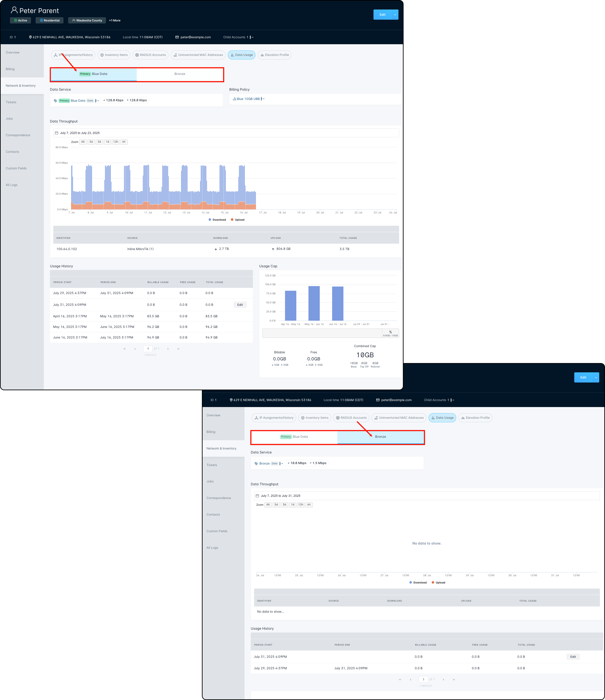The width and height of the screenshot is (605, 700).
Task: Select Uninventoried MAC Addresses pill in top window
Action: pos(198,55)
